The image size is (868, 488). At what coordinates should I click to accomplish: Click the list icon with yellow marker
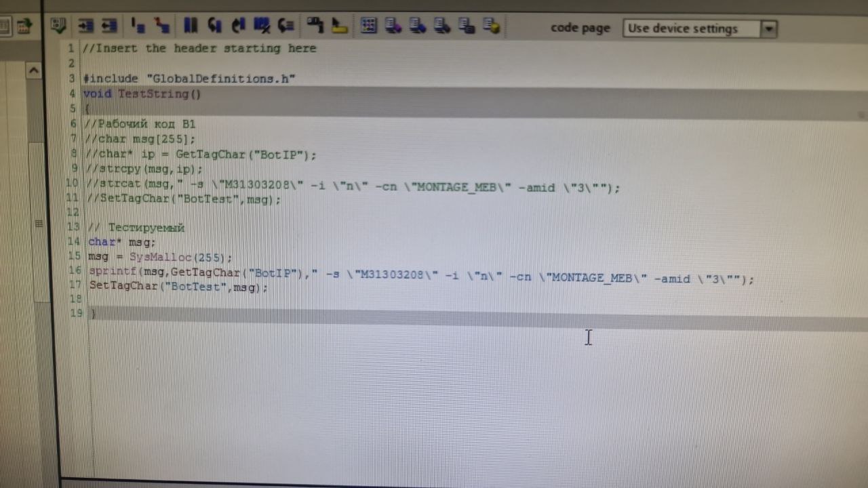click(x=491, y=26)
